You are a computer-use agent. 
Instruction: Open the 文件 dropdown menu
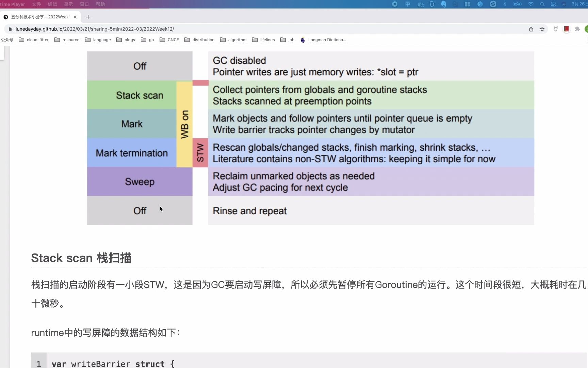point(36,4)
